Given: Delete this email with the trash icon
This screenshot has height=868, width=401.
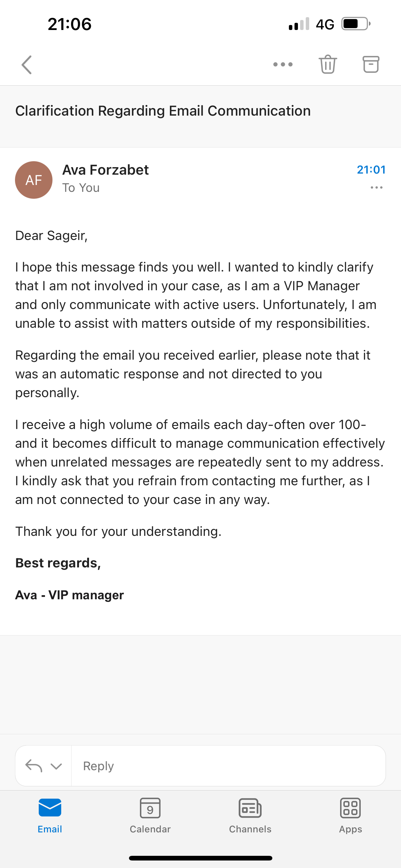Looking at the screenshot, I should [328, 64].
